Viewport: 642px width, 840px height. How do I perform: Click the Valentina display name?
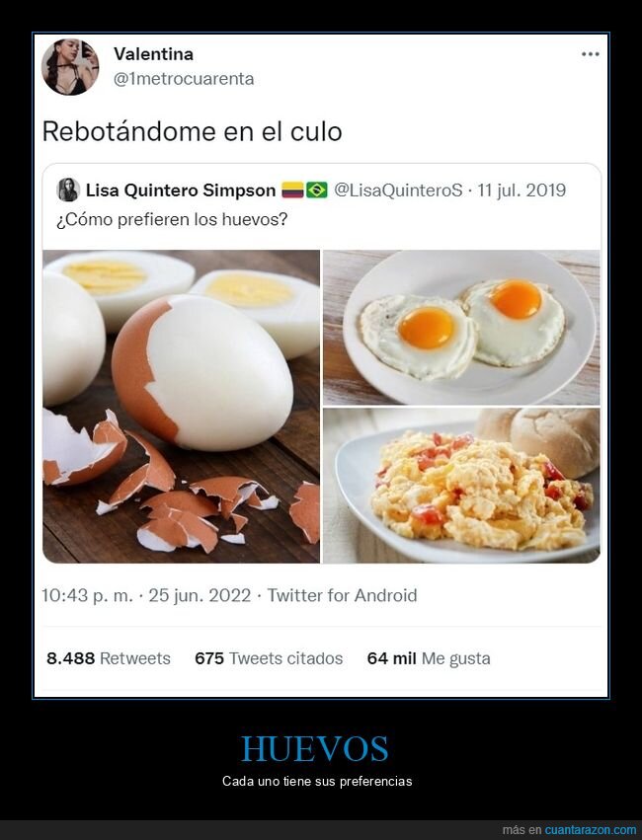(153, 53)
